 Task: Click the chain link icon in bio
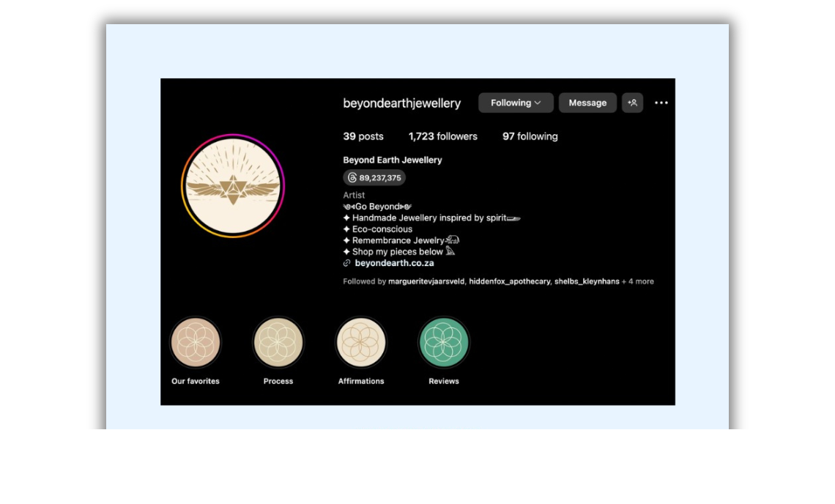347,264
